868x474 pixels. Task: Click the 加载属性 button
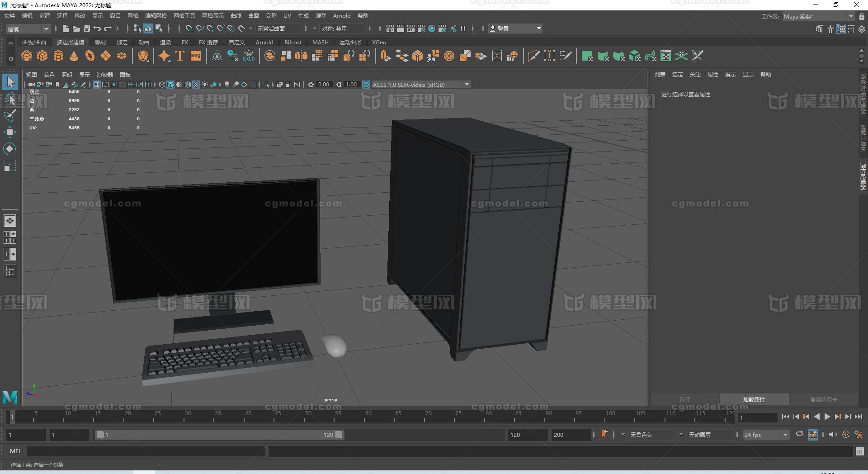[x=754, y=400]
